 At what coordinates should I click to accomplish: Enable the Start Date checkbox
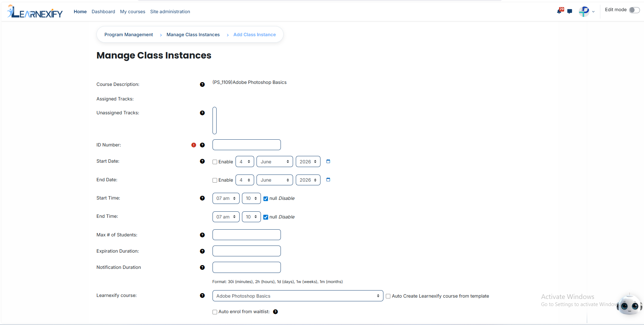tap(215, 162)
